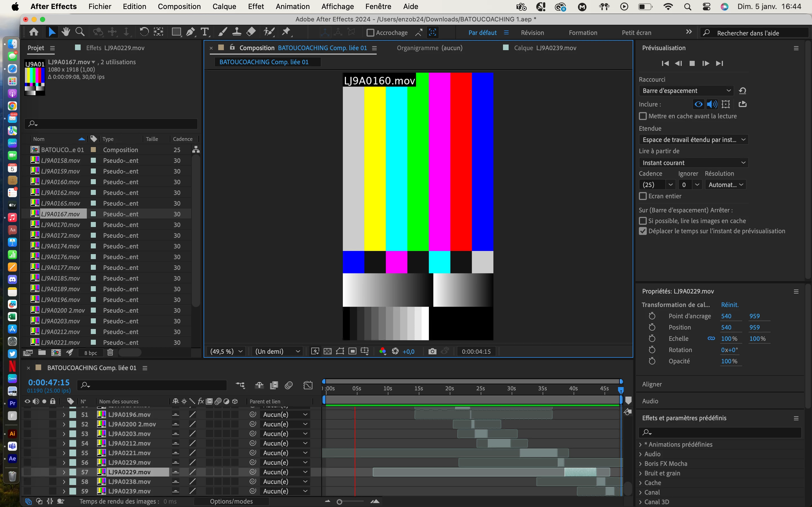Switch to the Révision workspace tab

pyautogui.click(x=532, y=32)
